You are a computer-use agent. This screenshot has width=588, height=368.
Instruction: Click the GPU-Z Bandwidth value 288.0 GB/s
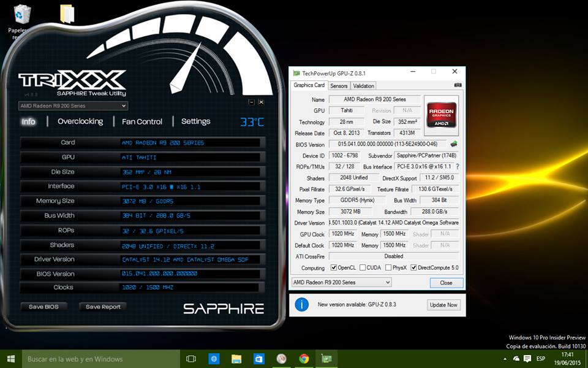[x=435, y=212]
